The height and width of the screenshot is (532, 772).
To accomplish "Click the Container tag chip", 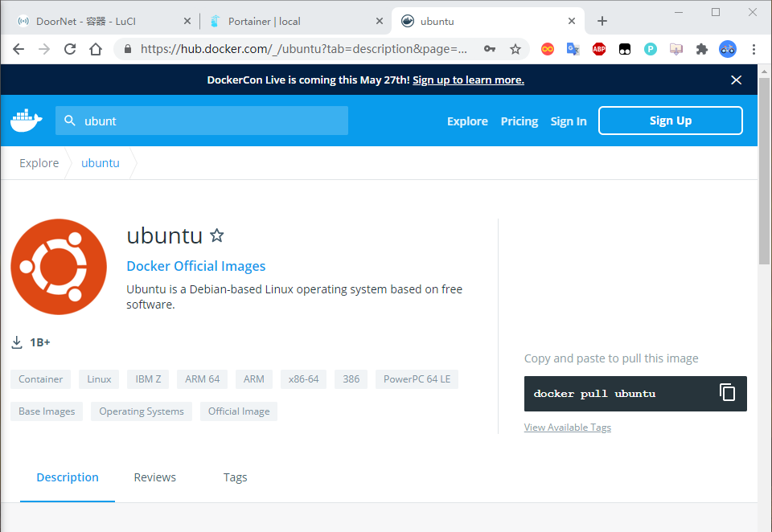I will (40, 379).
